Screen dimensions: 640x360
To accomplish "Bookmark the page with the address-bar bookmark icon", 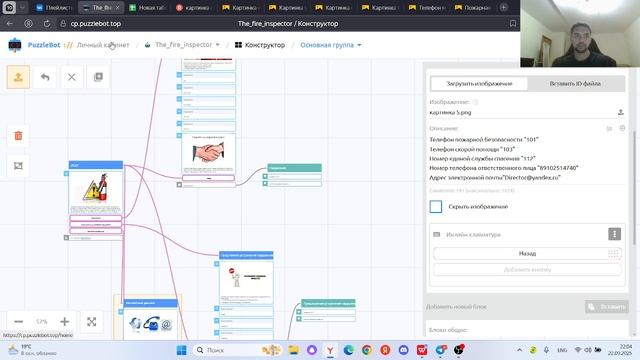I will 513,24.
